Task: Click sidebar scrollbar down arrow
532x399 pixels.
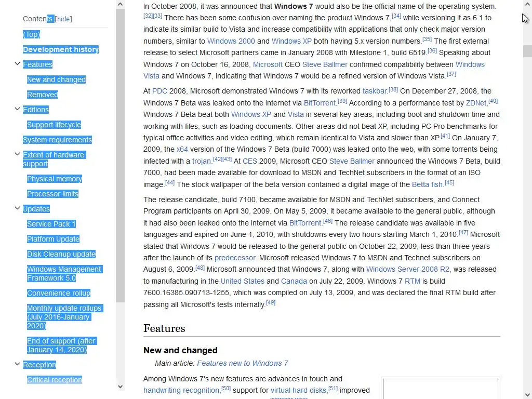Action: [120, 386]
